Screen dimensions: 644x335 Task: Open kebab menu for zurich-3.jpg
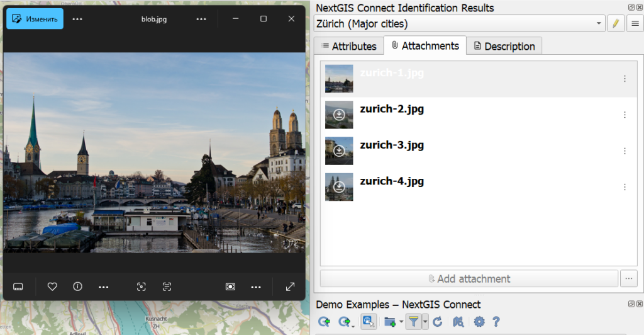pos(625,151)
